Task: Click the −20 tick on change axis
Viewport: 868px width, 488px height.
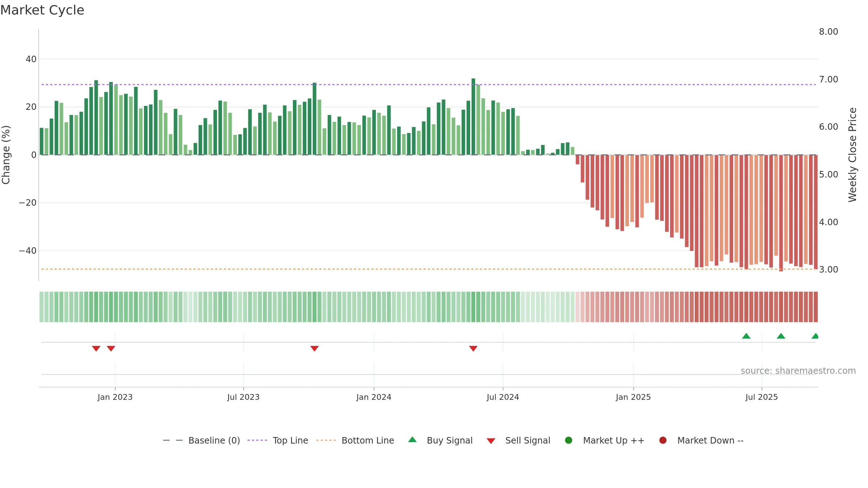Action: pos(28,203)
